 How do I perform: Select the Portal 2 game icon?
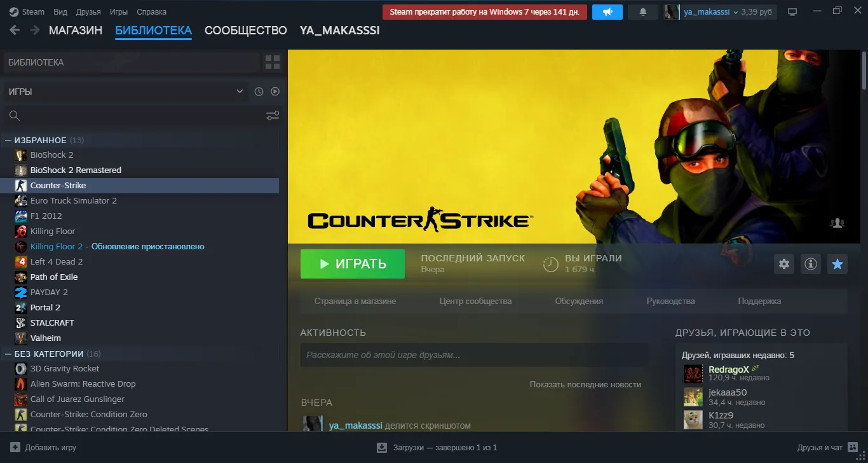[21, 307]
